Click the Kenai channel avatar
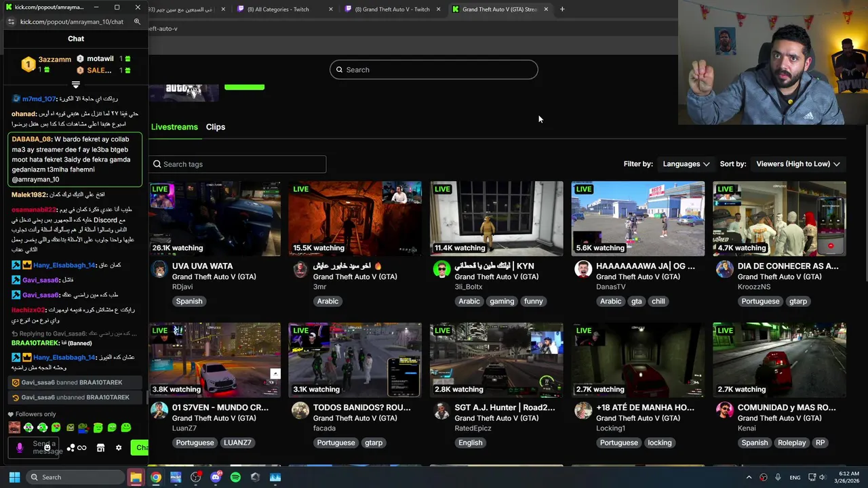The width and height of the screenshot is (868, 488). coord(725,411)
